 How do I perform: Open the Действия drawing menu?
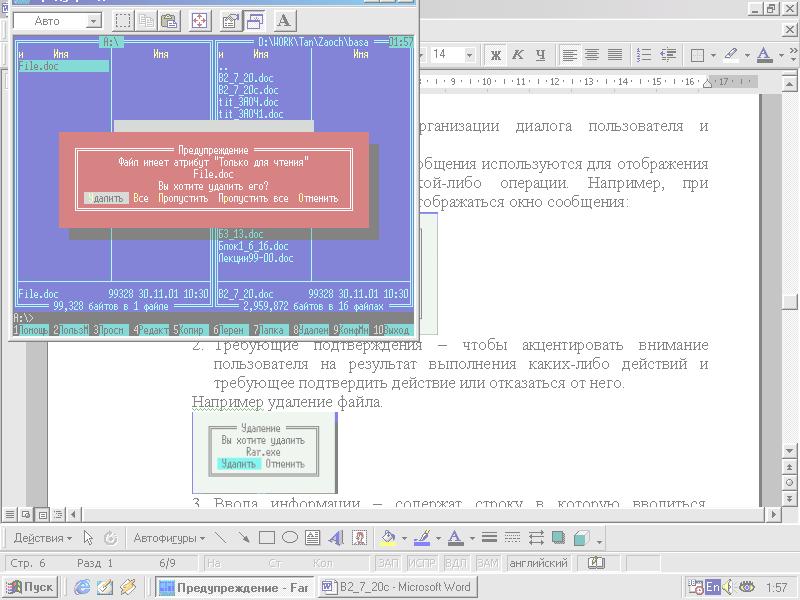(43, 538)
